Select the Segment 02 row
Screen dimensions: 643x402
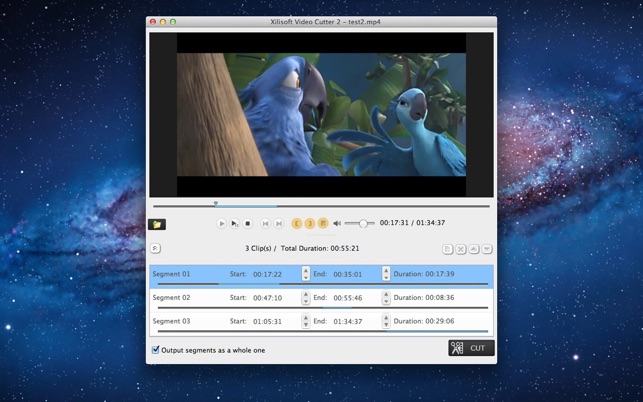click(190, 298)
